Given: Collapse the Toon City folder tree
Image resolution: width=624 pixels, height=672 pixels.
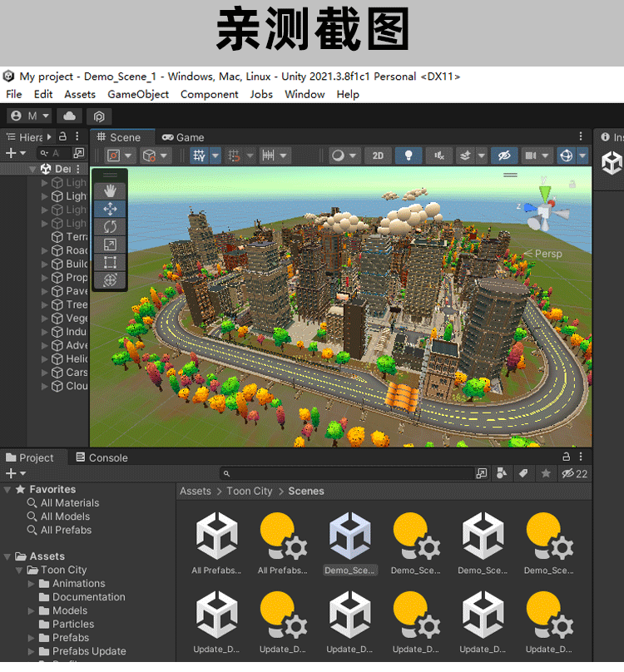Looking at the screenshot, I should click(20, 571).
